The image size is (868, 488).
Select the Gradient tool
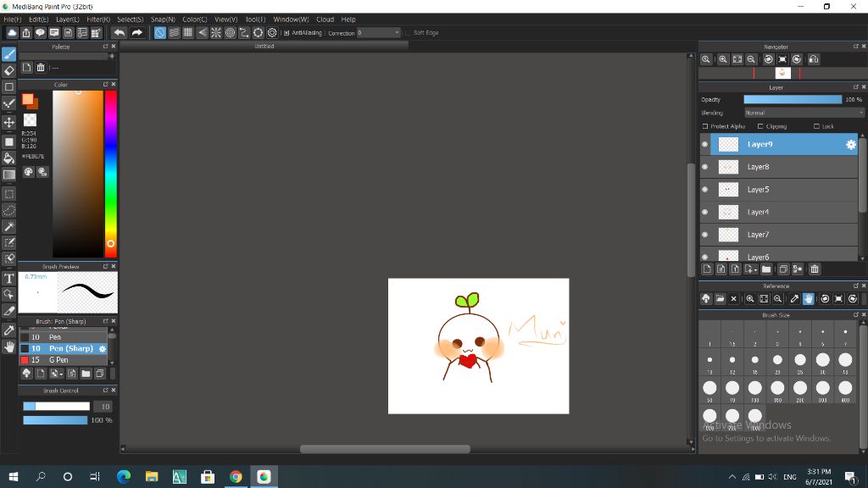coord(8,175)
